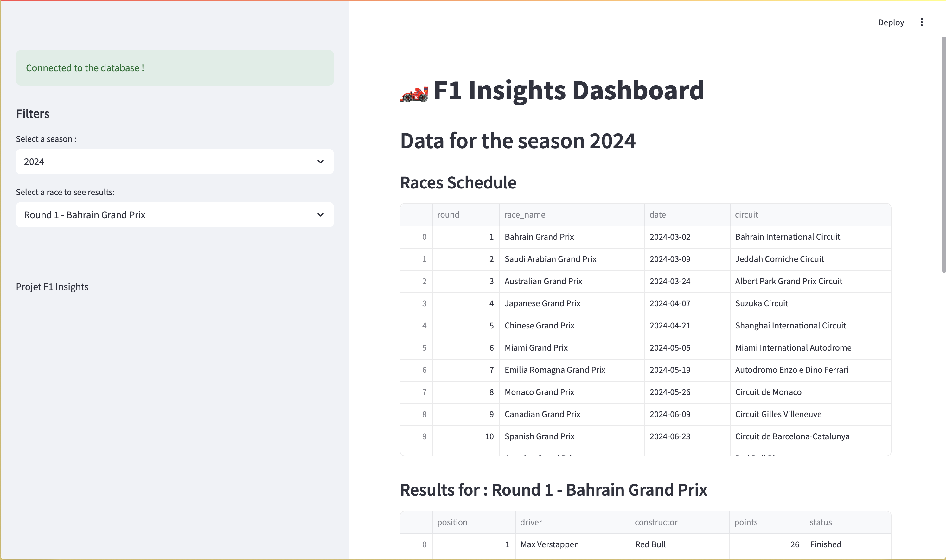
Task: Select the Jeddah Corniche Circuit cell
Action: point(810,259)
